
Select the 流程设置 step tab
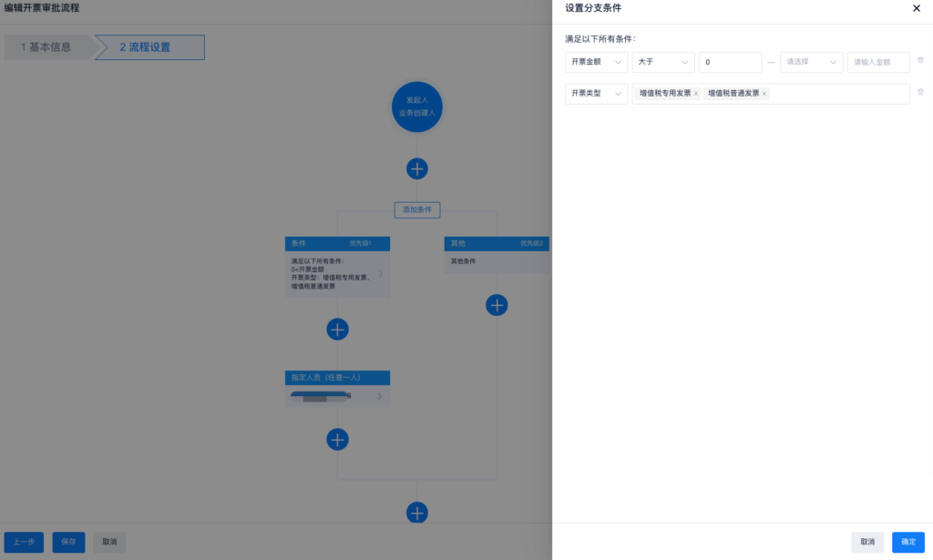point(148,47)
